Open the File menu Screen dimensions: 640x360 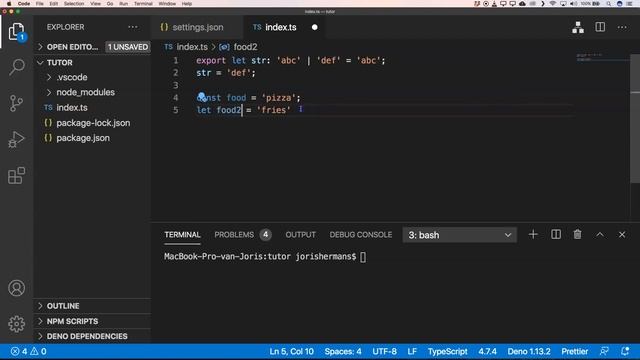[40, 4]
